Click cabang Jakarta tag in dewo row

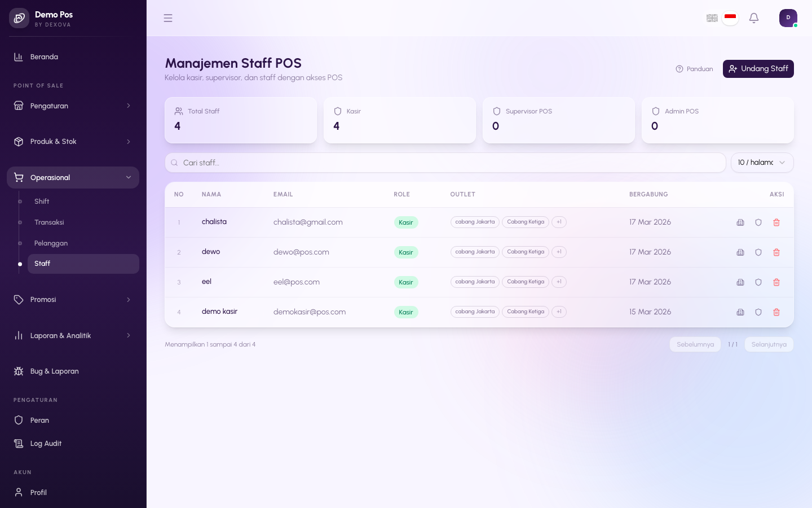coord(475,252)
